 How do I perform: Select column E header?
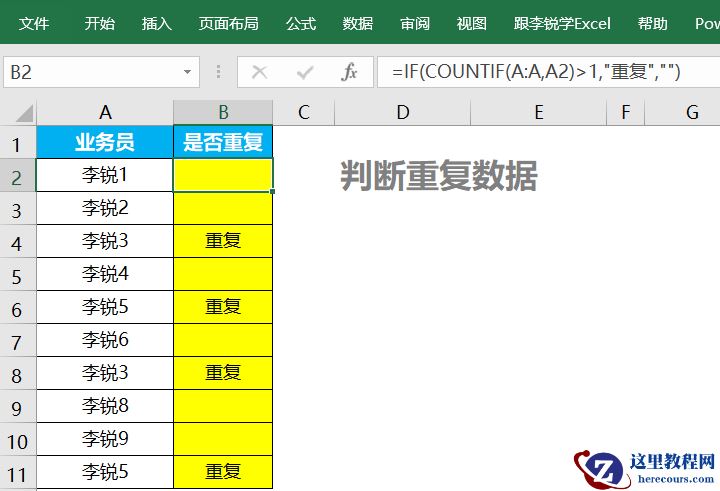point(539,113)
